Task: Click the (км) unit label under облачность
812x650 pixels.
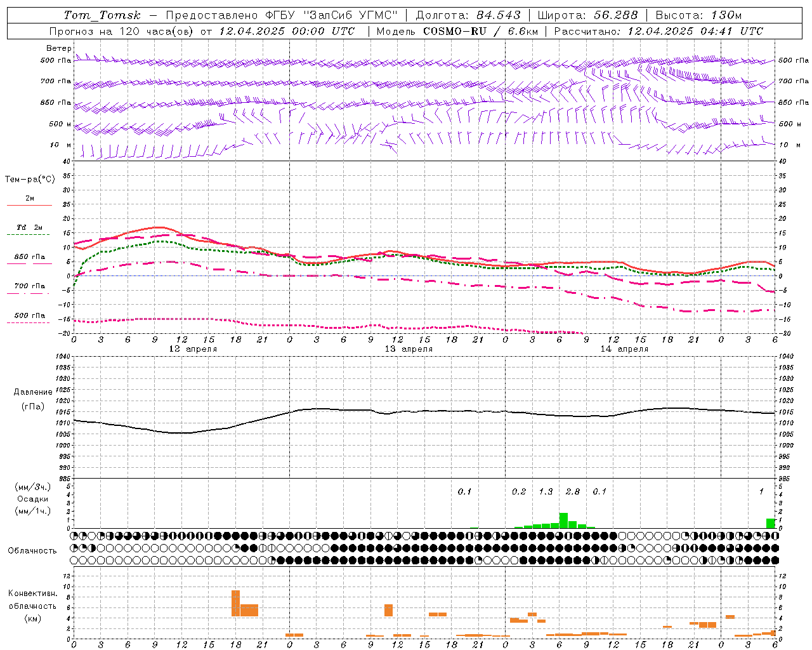Action: (x=33, y=618)
